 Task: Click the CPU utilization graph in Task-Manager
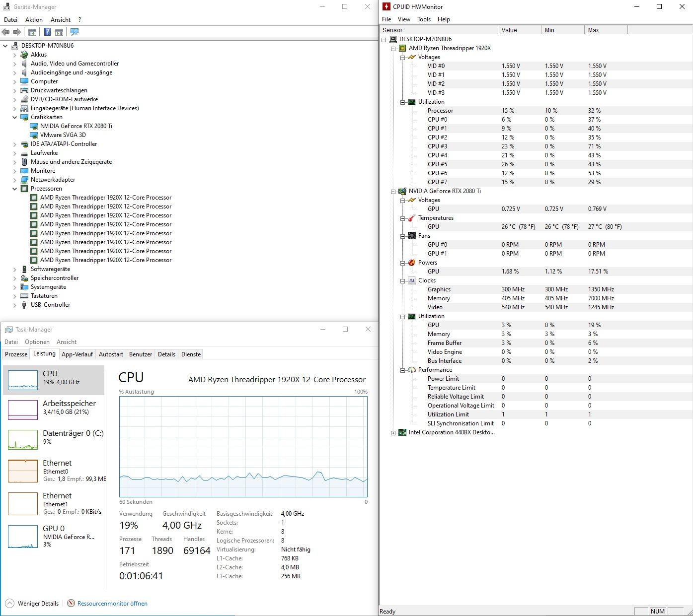coord(243,447)
